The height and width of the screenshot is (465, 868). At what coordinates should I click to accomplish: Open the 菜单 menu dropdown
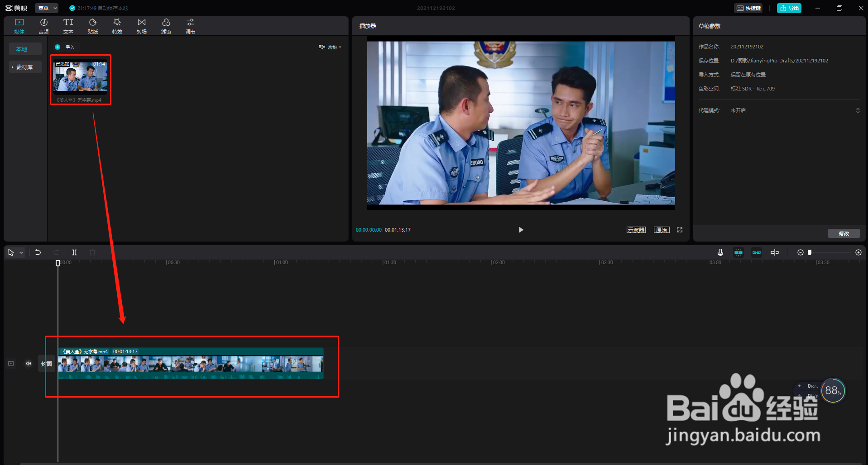tap(47, 8)
